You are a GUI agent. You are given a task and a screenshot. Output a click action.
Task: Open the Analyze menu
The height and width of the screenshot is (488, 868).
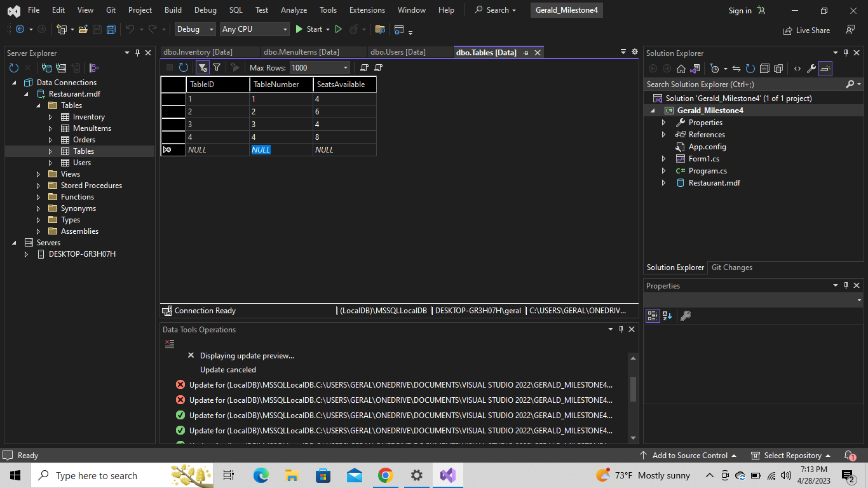pos(294,10)
